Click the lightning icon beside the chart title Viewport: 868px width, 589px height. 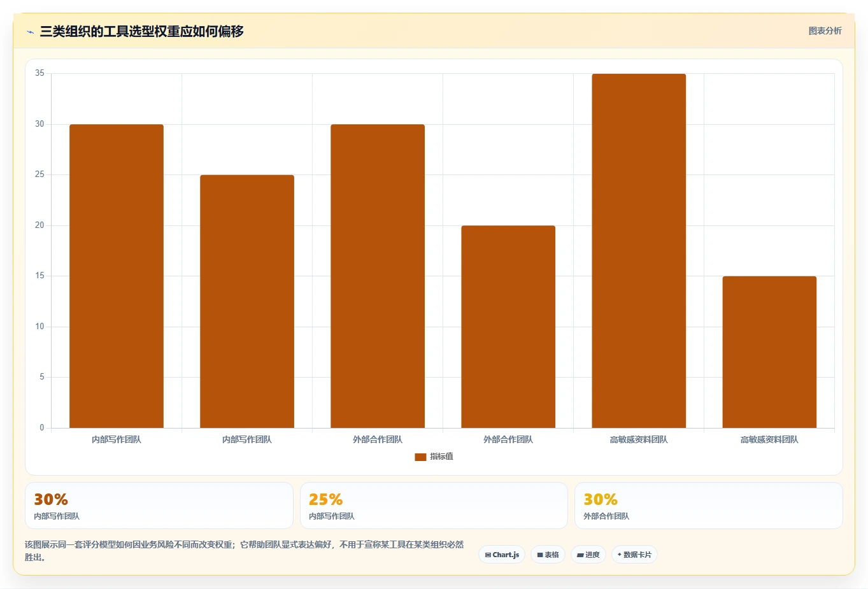click(30, 32)
